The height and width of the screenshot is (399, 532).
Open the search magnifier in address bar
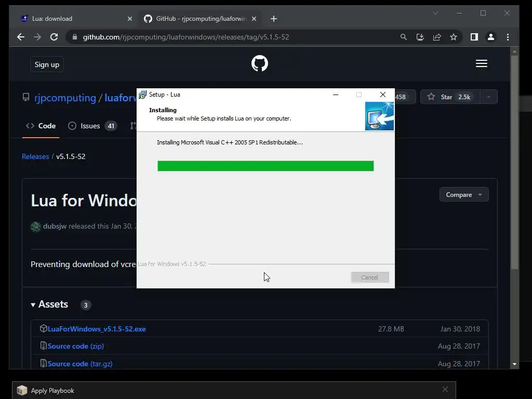(403, 37)
